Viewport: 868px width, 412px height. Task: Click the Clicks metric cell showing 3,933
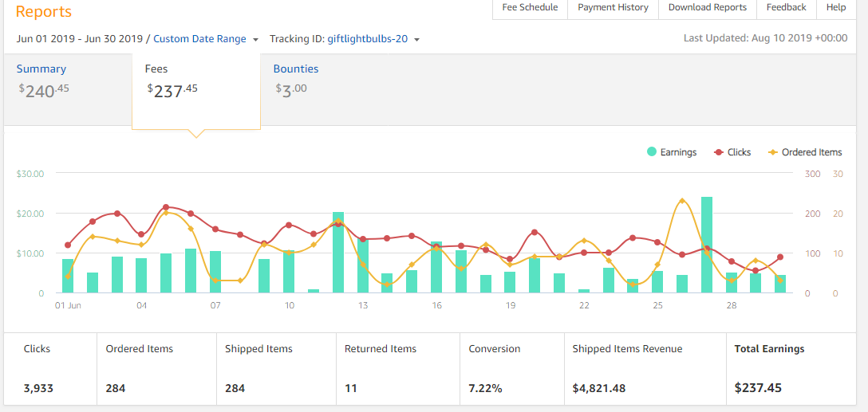[49, 368]
